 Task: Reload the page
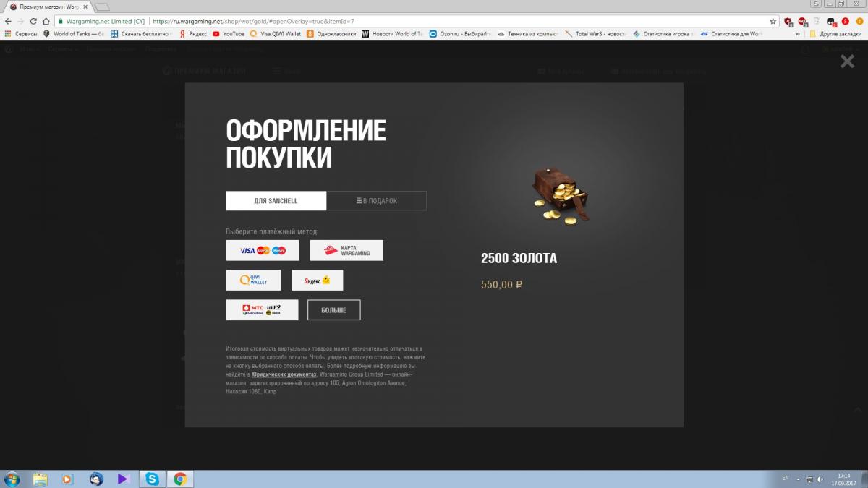(33, 21)
